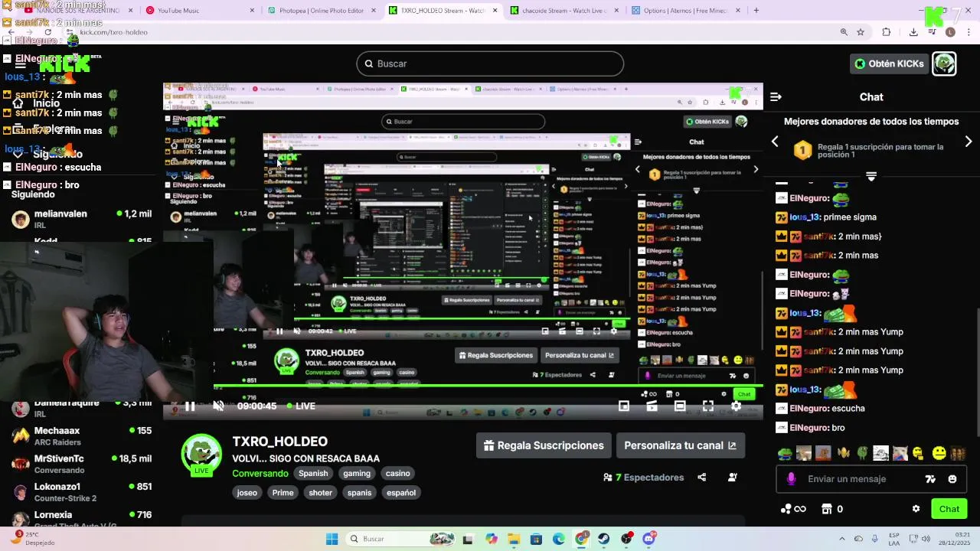Open the Windows Start menu
The width and height of the screenshot is (980, 551).
(x=332, y=539)
